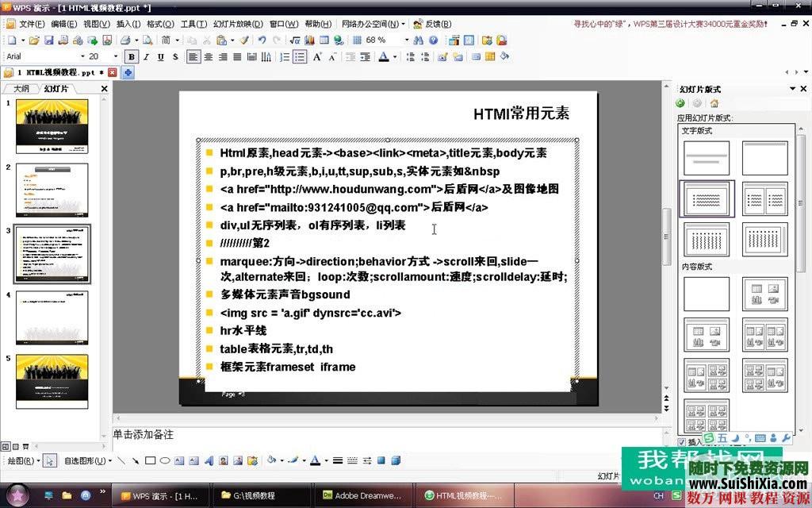The image size is (812, 508).
Task: Select the Line drawing tool
Action: click(121, 460)
